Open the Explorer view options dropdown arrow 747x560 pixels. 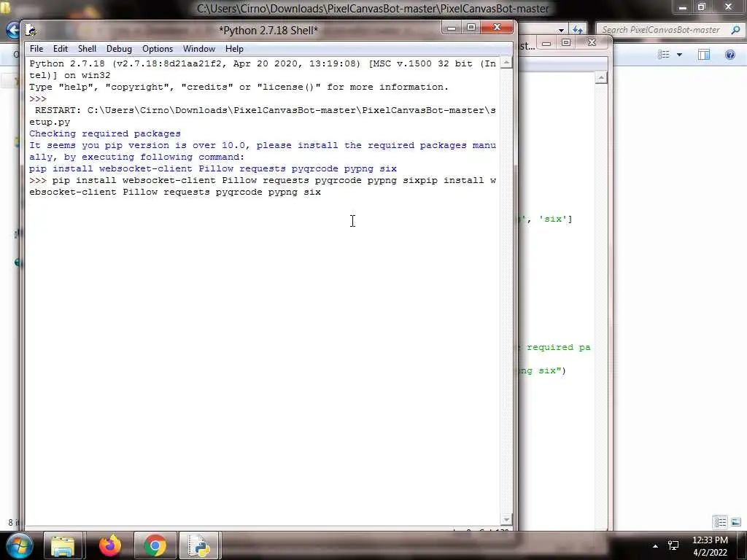679,55
